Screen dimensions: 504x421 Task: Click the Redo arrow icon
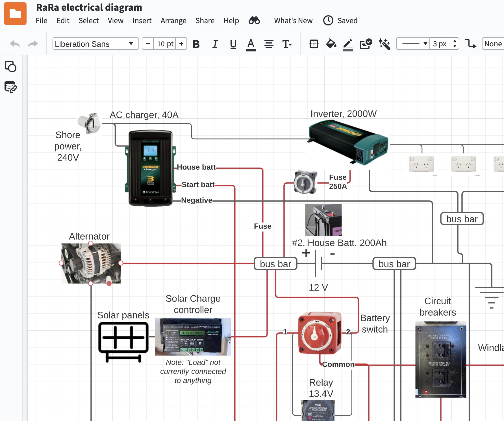point(33,44)
